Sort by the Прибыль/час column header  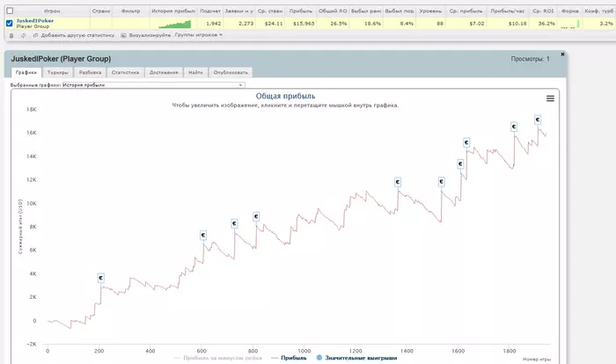tap(507, 11)
